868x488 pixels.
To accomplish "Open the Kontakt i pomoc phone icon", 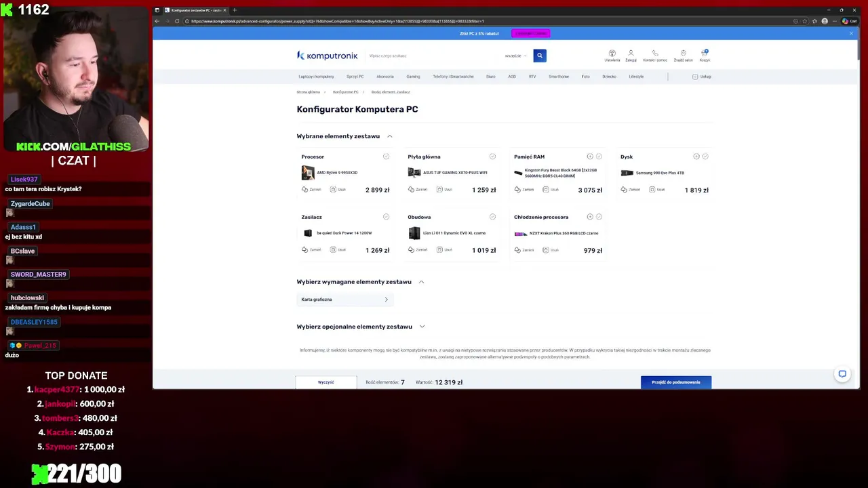I will tap(655, 56).
